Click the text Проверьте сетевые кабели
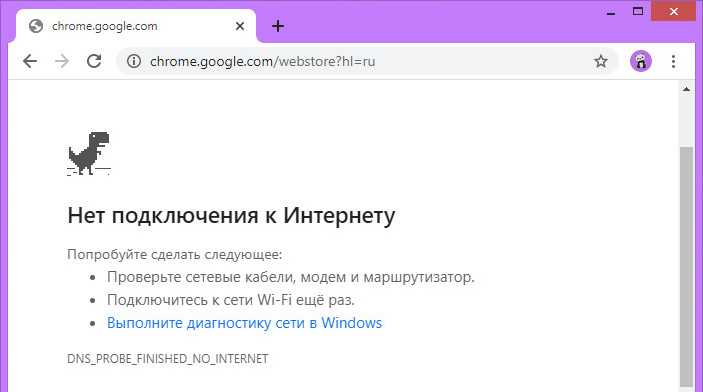 click(201, 277)
